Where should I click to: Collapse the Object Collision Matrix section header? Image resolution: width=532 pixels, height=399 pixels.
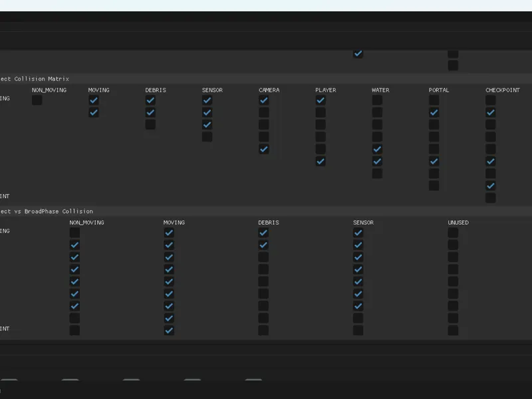pos(266,78)
